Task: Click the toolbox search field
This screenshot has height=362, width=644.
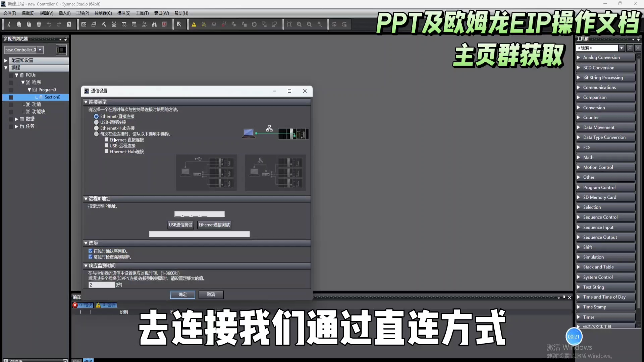Action: pos(597,48)
